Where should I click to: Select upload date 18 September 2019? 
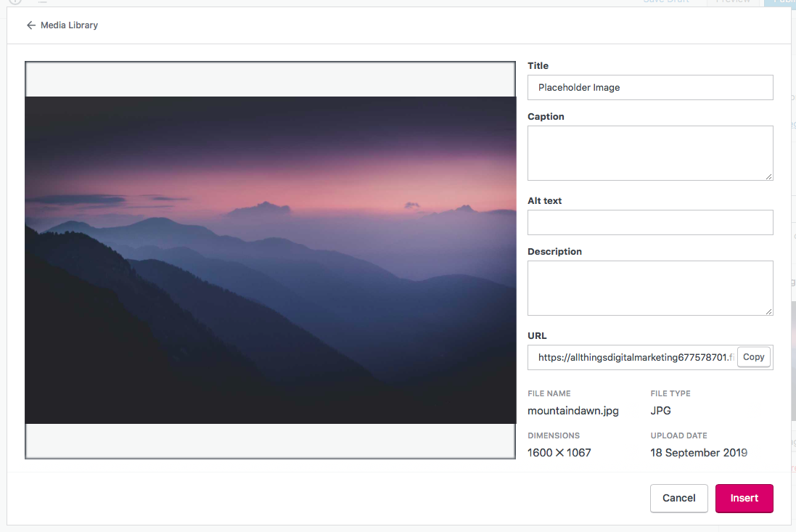coord(699,453)
